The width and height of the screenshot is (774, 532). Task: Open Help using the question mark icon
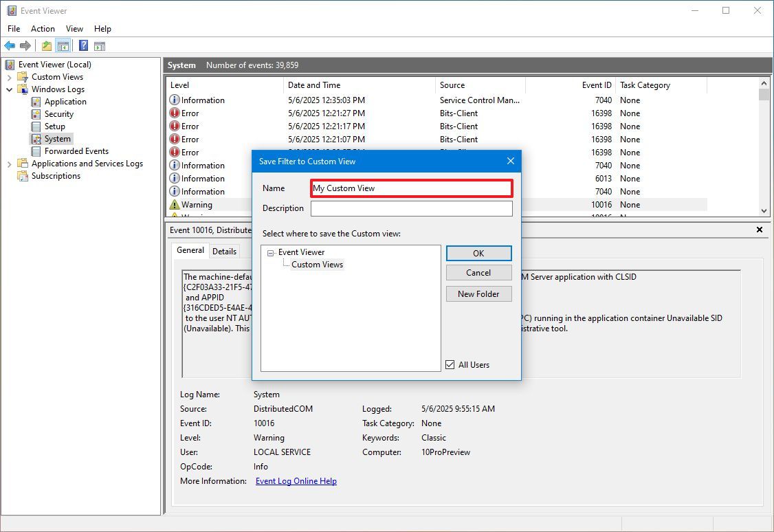point(83,45)
